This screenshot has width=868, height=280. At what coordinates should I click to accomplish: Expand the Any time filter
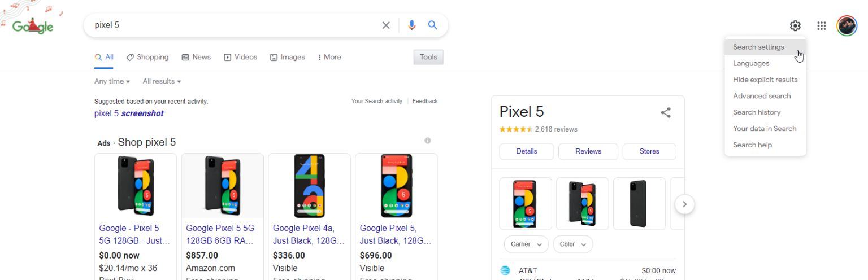112,81
